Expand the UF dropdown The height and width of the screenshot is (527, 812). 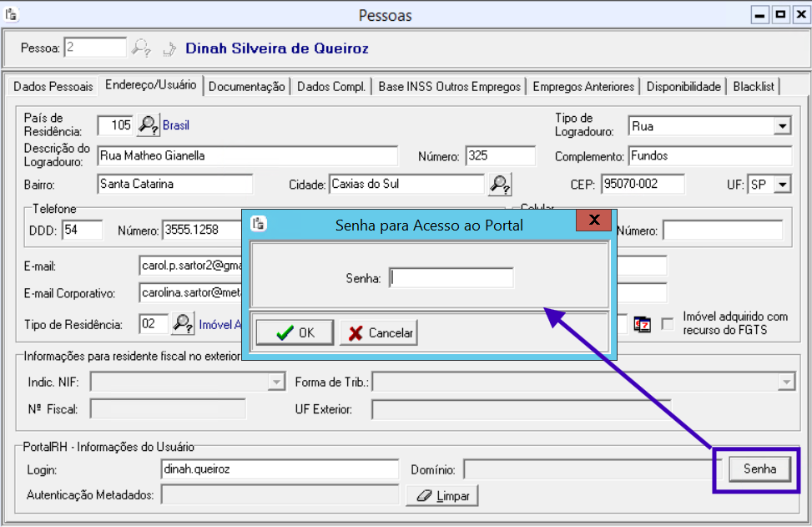783,184
